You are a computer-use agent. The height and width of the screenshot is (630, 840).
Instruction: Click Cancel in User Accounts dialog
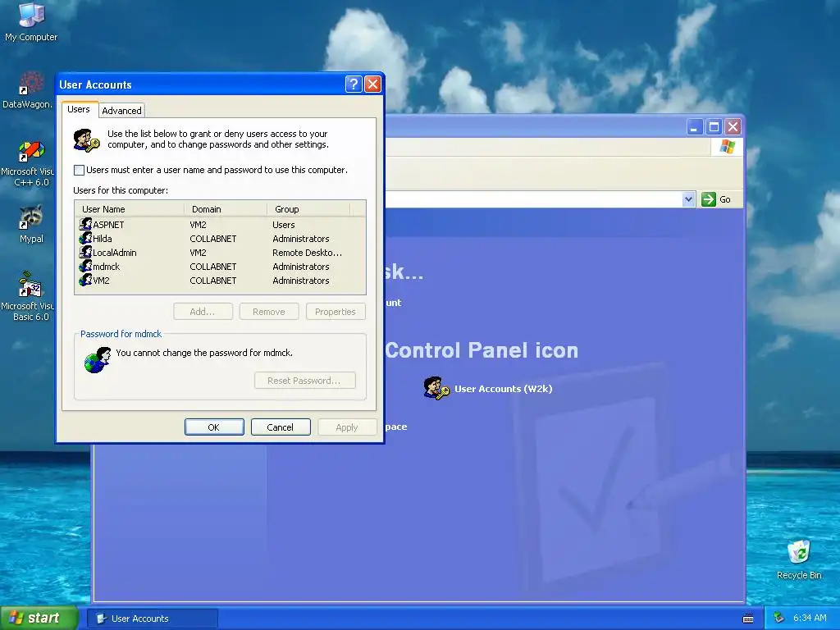coord(281,427)
